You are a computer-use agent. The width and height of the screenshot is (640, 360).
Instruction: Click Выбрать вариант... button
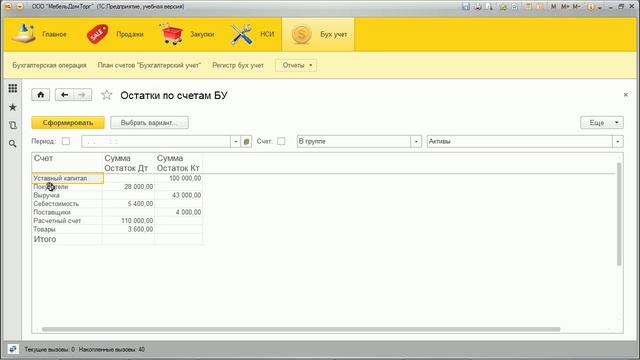coord(149,122)
